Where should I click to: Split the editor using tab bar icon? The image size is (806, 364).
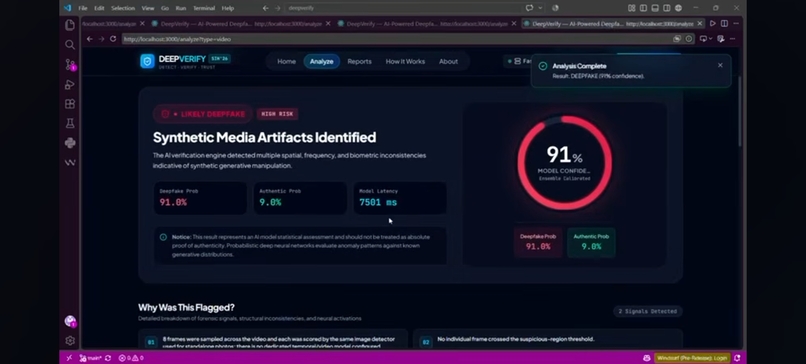(x=724, y=24)
